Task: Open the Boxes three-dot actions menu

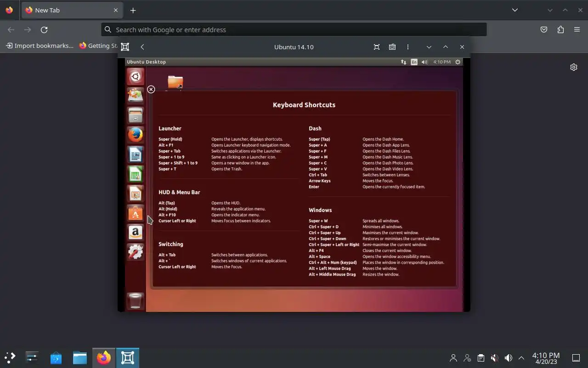Action: [x=408, y=47]
